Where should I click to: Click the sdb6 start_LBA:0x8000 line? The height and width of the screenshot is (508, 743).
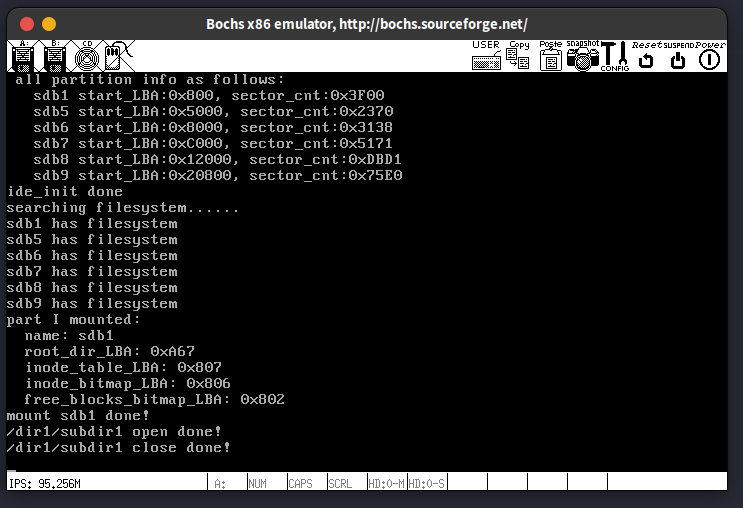213,127
